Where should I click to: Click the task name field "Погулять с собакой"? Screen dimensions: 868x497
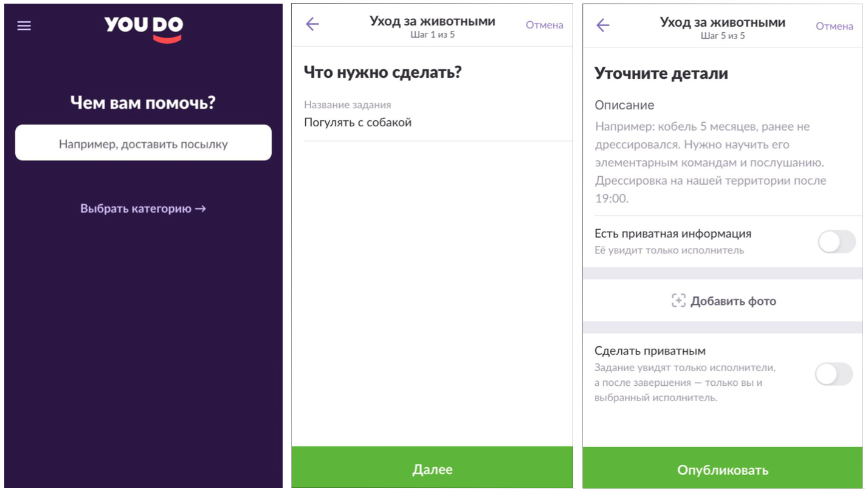click(358, 123)
